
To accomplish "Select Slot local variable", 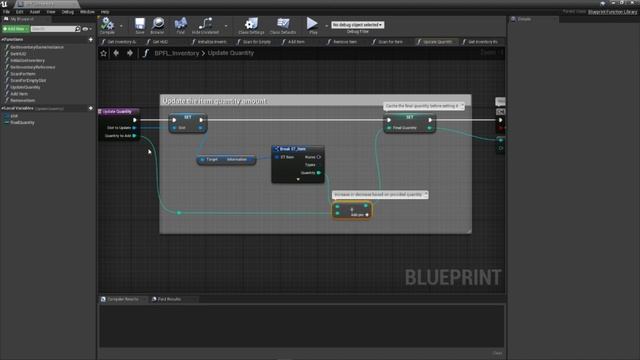I will point(14,116).
